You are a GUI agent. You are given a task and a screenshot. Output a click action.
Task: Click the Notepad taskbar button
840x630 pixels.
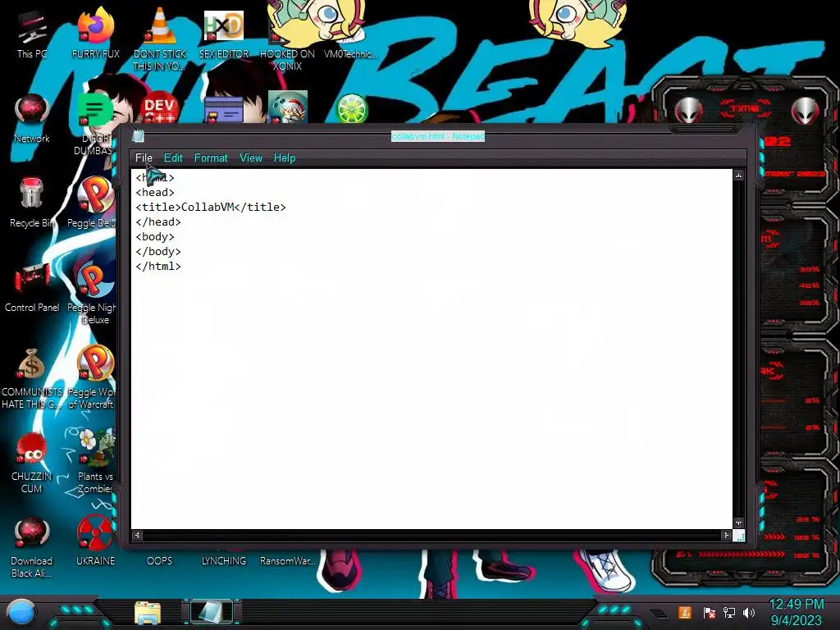click(212, 612)
